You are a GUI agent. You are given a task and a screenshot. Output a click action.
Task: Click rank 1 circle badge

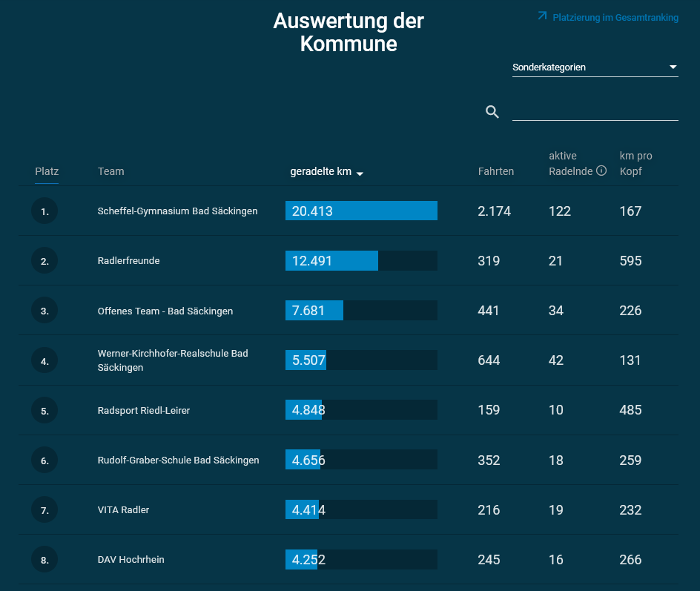44,211
